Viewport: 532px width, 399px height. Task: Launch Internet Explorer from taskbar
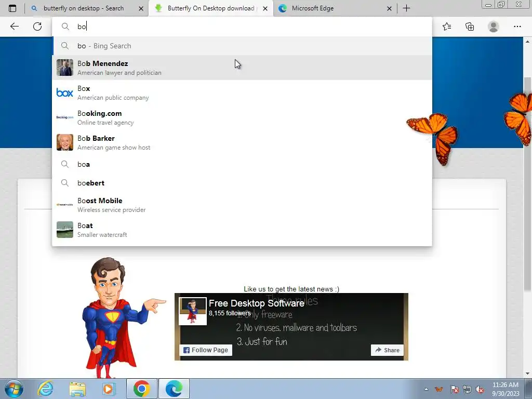click(46, 389)
